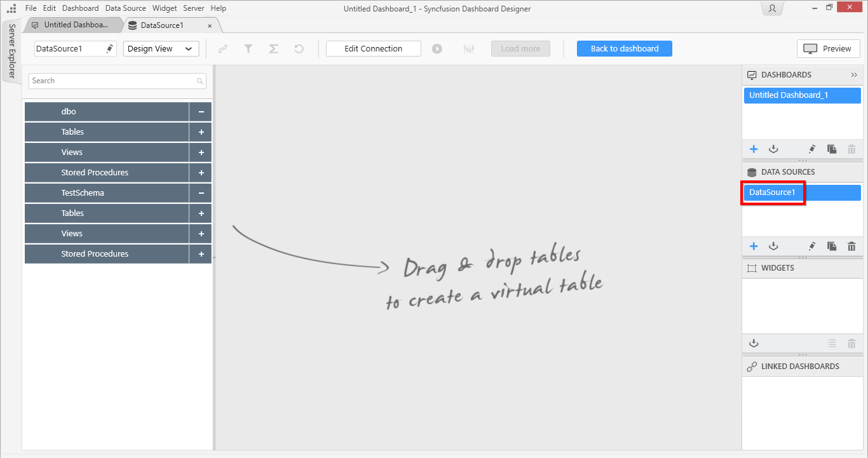Click the sigma expression icon in toolbar

(274, 49)
